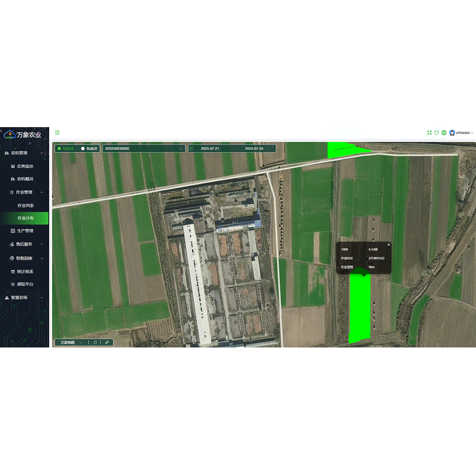Open the theme shirt icon
This screenshot has width=476, height=476.
click(x=436, y=133)
